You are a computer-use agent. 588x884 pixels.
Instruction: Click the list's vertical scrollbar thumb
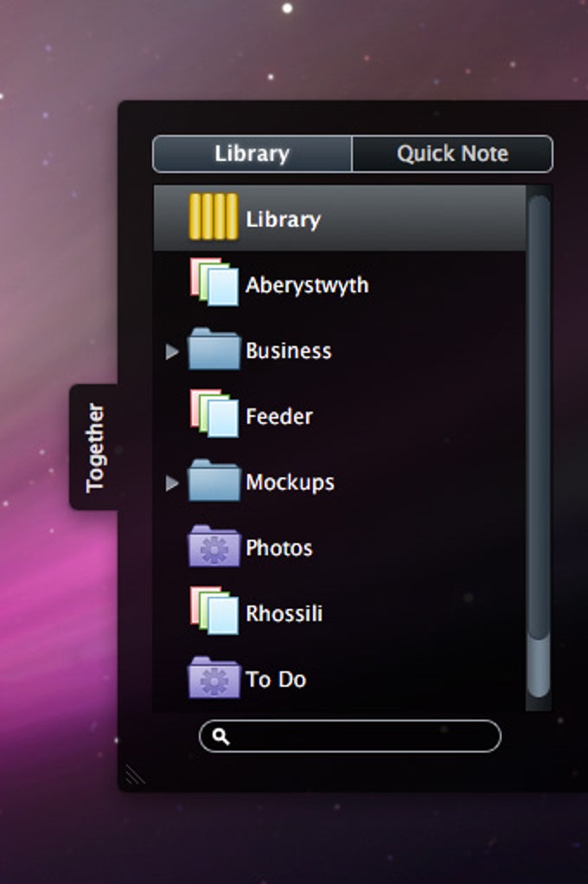[x=539, y=418]
